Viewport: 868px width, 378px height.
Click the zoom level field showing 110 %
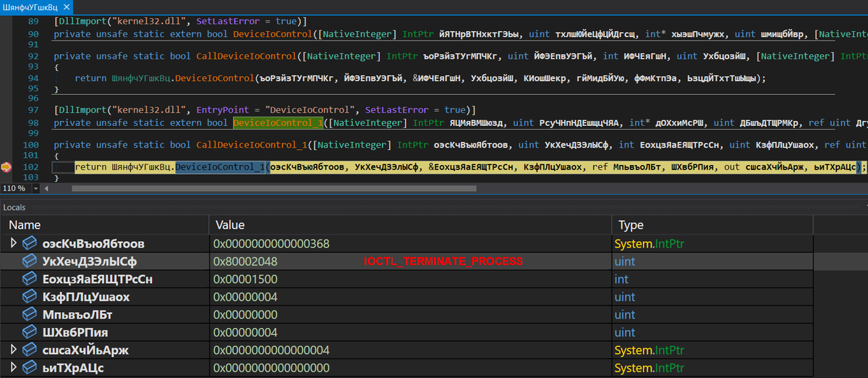(15, 189)
